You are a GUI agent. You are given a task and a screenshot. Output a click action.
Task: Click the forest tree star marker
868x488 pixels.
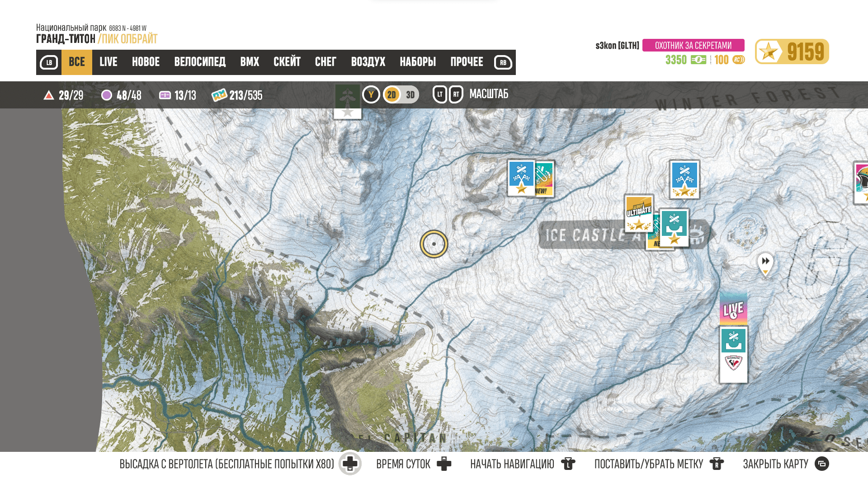point(347,101)
